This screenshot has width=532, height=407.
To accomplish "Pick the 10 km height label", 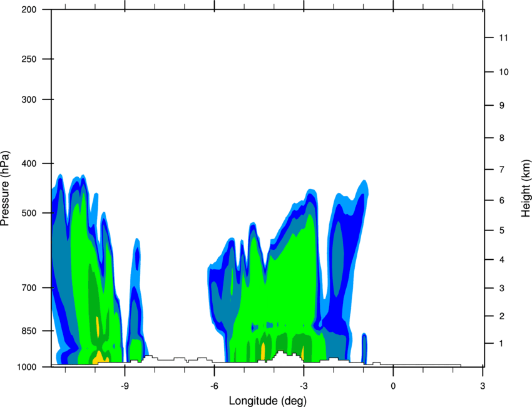I will pyautogui.click(x=504, y=72).
